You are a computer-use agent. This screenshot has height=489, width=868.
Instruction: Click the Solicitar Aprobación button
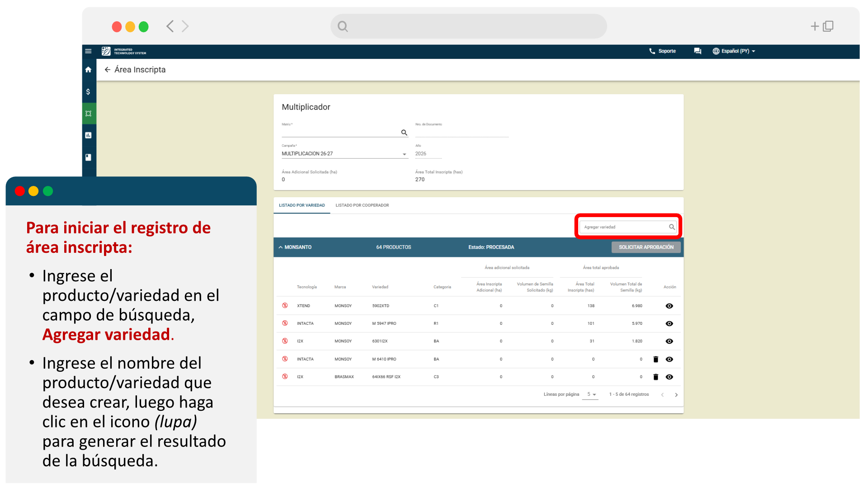(x=646, y=247)
